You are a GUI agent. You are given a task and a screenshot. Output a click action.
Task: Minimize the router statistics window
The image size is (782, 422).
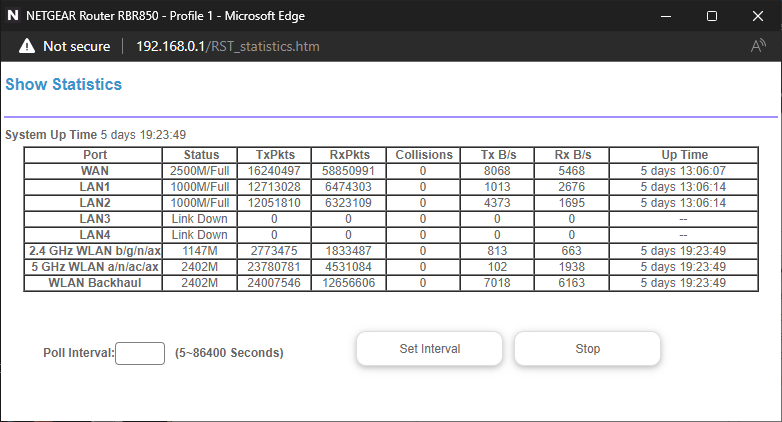tap(665, 16)
